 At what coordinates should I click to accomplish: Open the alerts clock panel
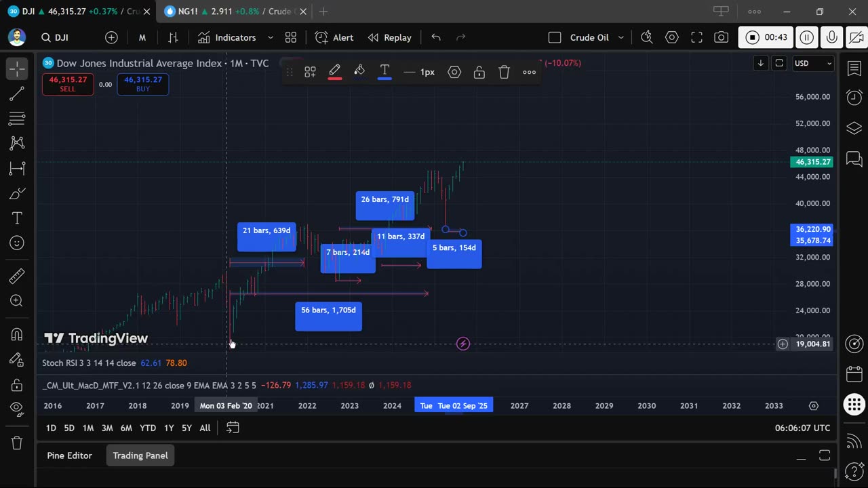click(854, 98)
